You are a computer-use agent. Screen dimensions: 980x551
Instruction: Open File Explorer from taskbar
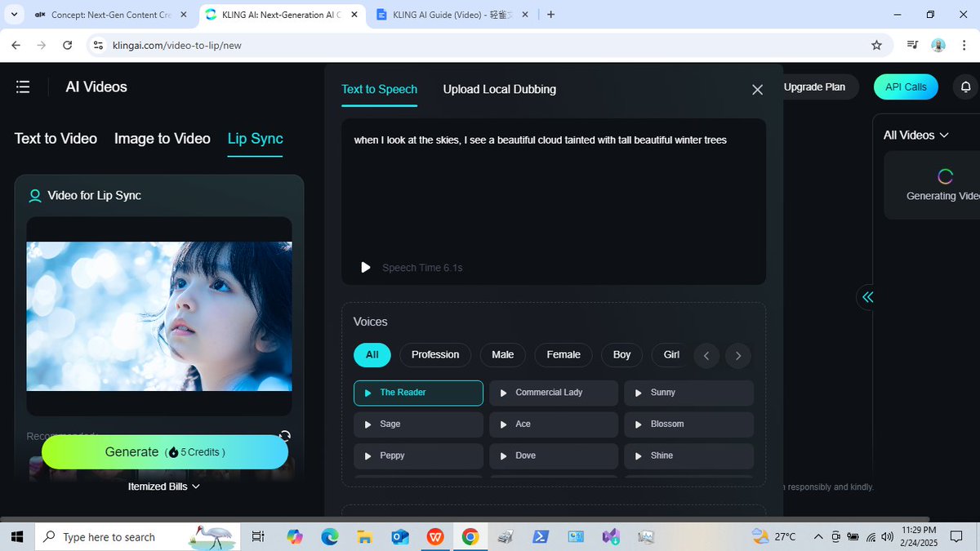364,537
